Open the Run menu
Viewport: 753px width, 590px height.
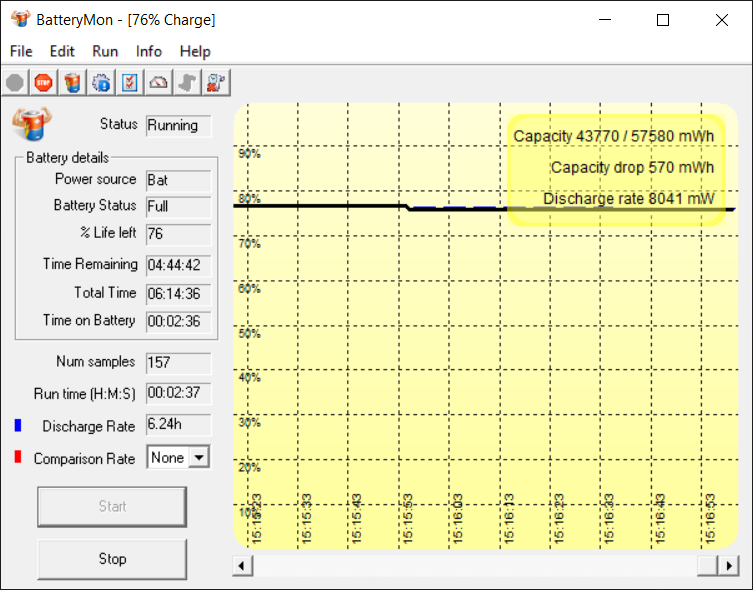105,51
